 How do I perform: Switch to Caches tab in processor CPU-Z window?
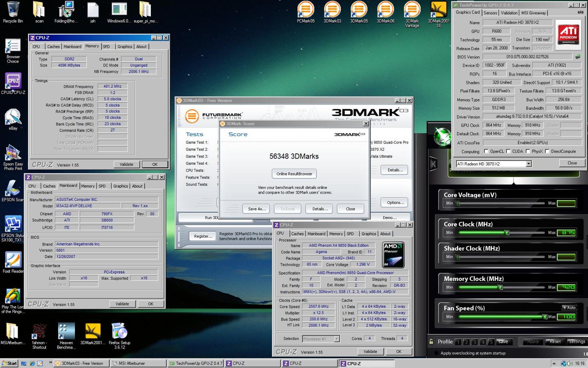[x=297, y=234]
